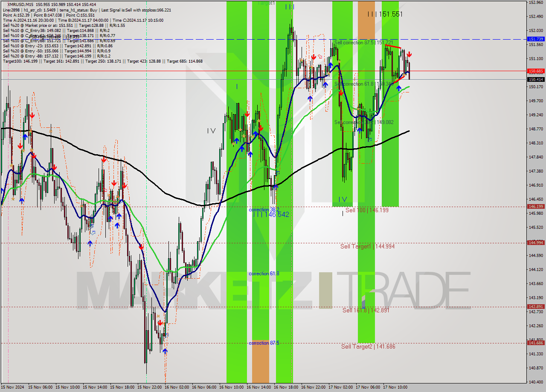Click the 'I I I 146.542' wave label

271,215
